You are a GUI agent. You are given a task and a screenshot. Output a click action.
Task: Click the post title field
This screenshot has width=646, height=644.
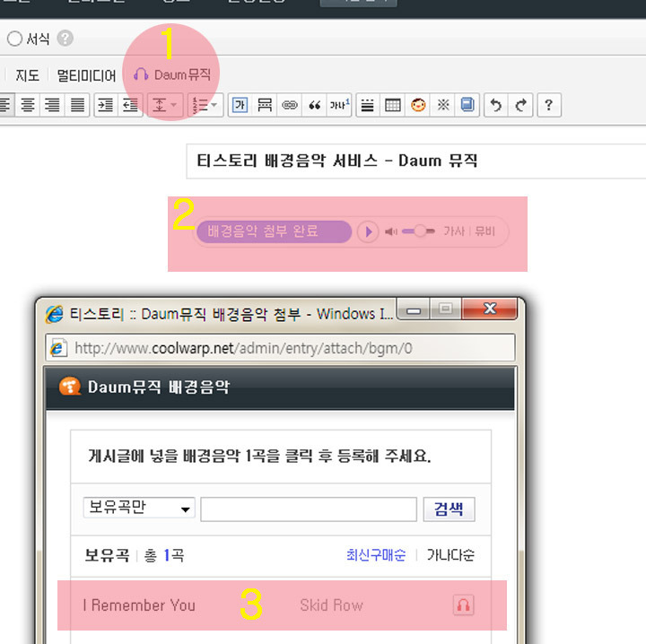coord(416,161)
